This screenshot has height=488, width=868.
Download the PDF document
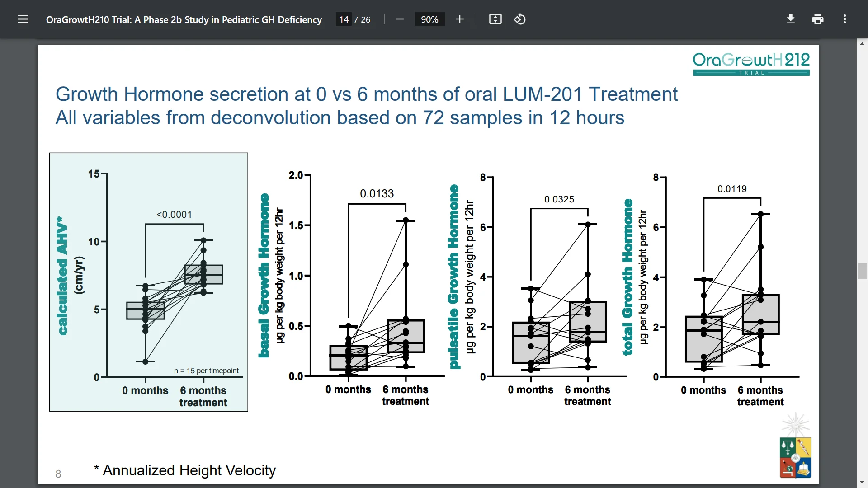click(791, 19)
